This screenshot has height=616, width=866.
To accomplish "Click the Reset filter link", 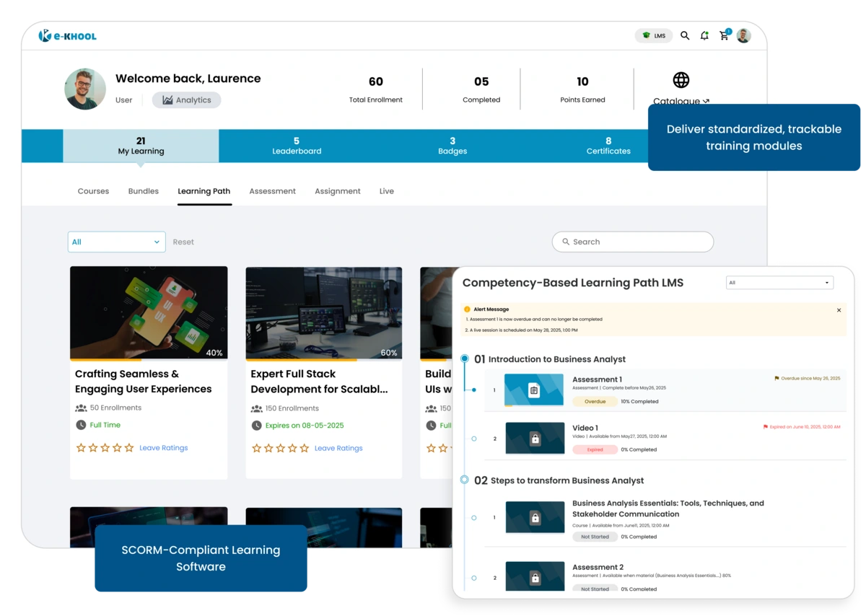I will click(x=183, y=242).
